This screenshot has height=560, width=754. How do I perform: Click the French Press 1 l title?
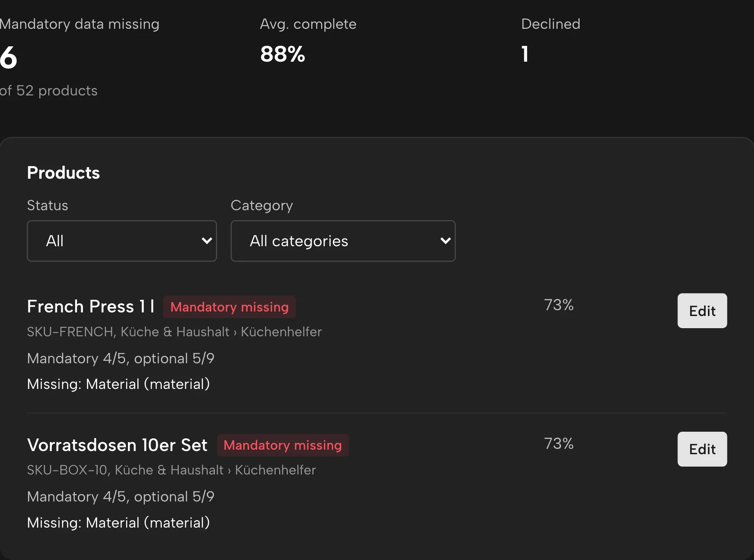pyautogui.click(x=91, y=307)
